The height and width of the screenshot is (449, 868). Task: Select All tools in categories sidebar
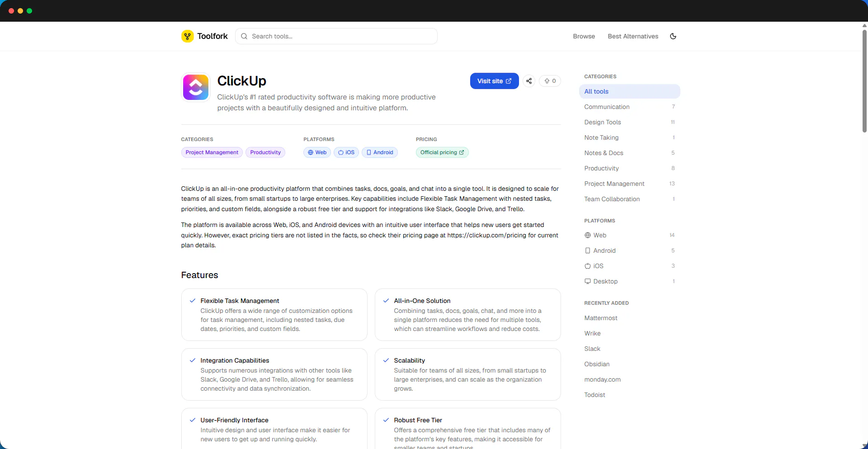[x=629, y=91]
